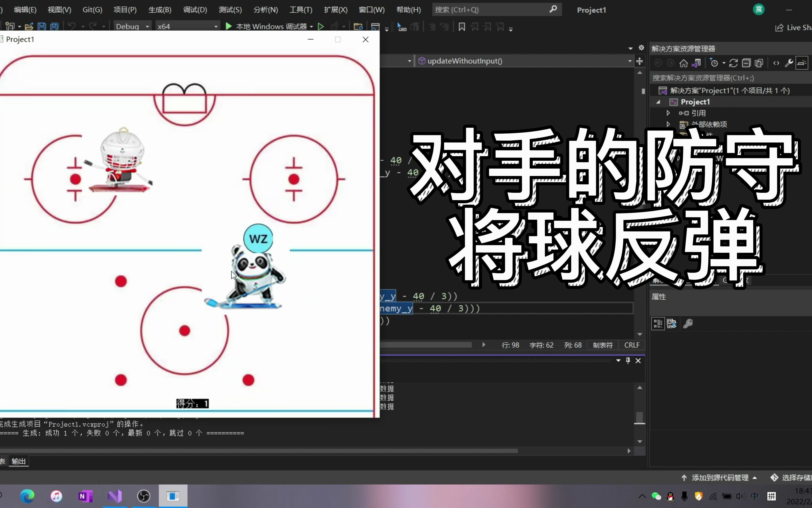Pin the Output panel with the pushpin icon

pos(628,361)
